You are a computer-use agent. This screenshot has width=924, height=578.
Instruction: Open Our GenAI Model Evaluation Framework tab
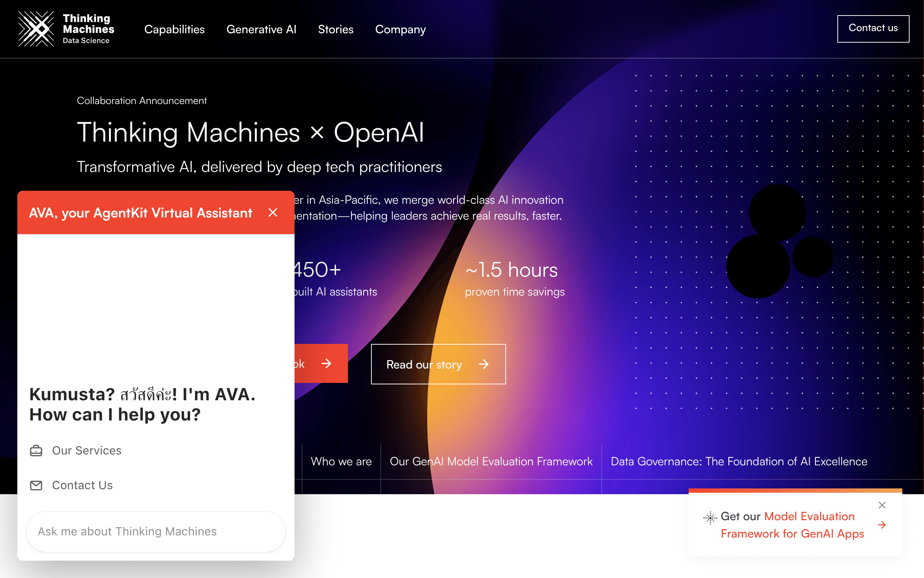[491, 462]
